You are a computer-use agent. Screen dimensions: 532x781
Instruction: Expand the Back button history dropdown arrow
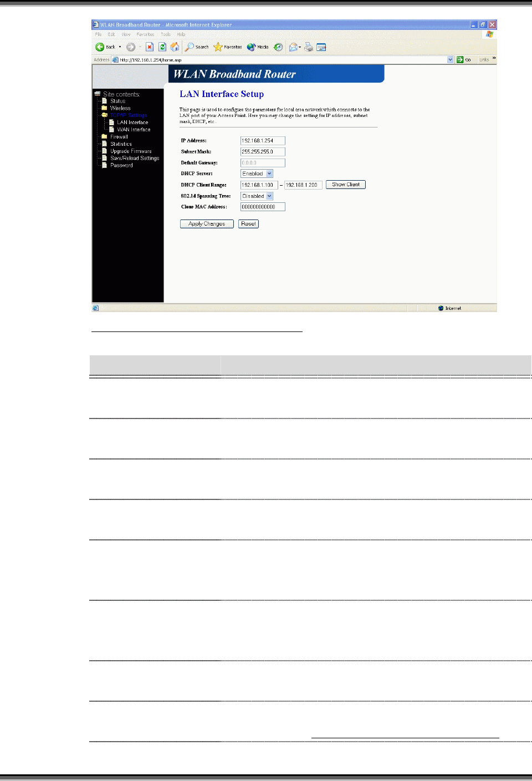click(x=120, y=47)
